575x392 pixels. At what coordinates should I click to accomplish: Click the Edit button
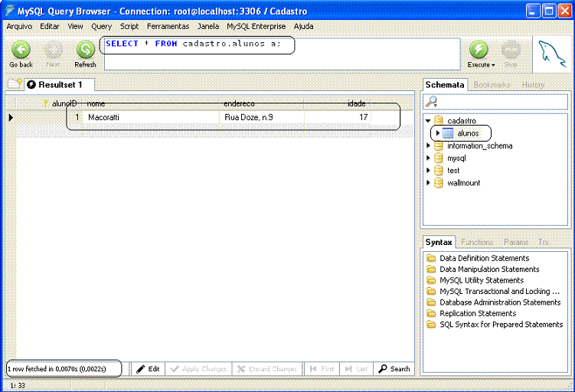[x=148, y=369]
